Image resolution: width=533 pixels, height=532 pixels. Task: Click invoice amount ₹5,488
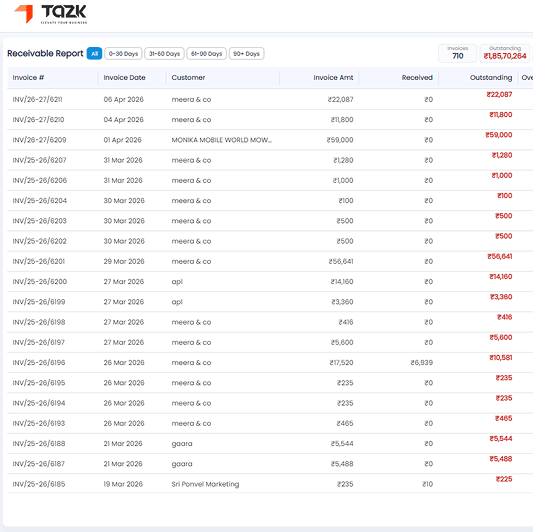[x=342, y=464]
